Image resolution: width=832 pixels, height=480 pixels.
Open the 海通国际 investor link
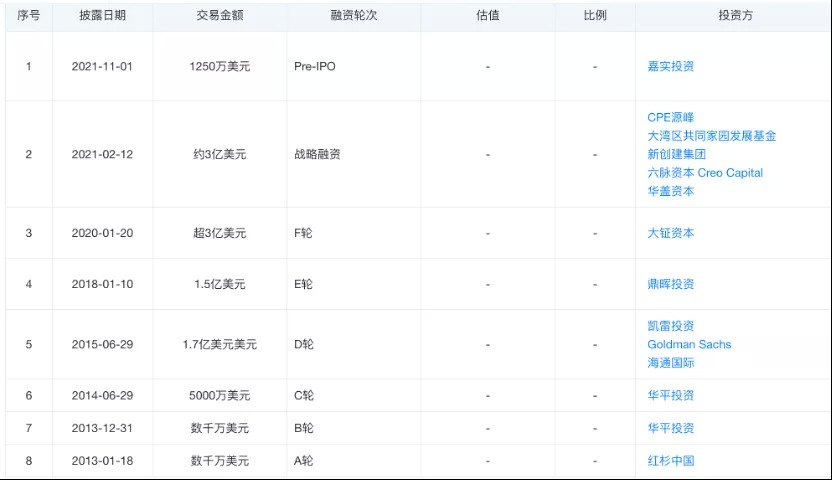pos(670,363)
